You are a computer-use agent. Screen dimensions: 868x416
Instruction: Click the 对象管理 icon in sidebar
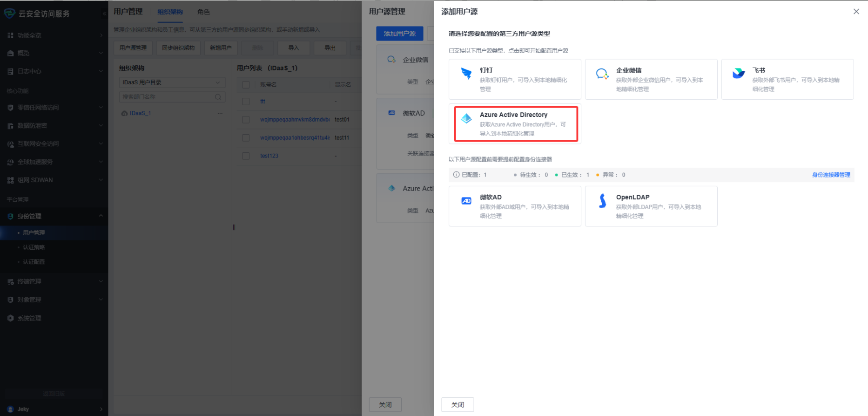coord(10,300)
